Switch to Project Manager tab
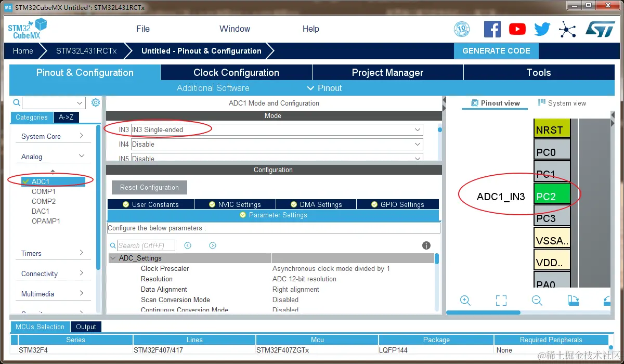624x364 pixels. point(387,72)
